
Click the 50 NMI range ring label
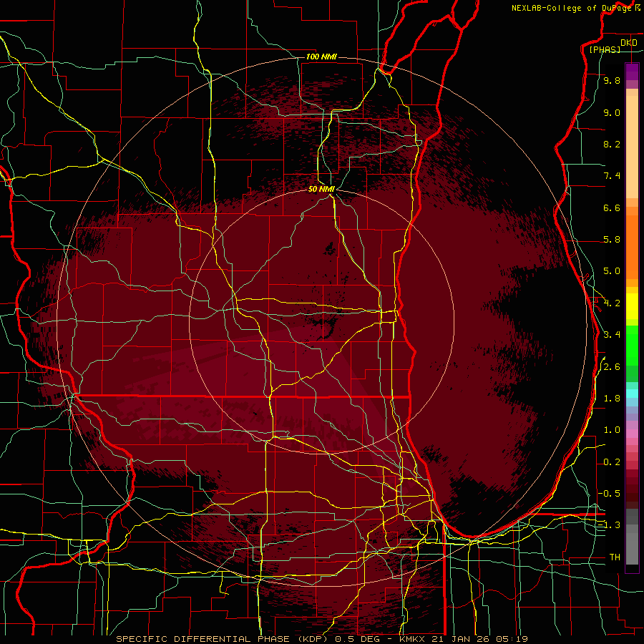[x=321, y=189]
